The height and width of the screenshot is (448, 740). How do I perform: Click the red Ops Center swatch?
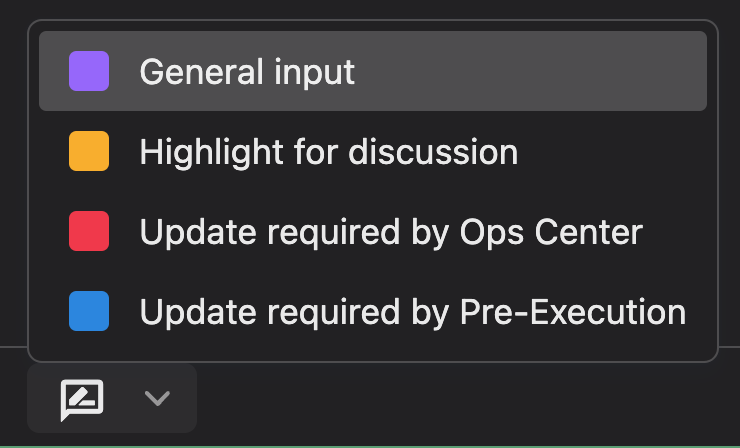[89, 232]
